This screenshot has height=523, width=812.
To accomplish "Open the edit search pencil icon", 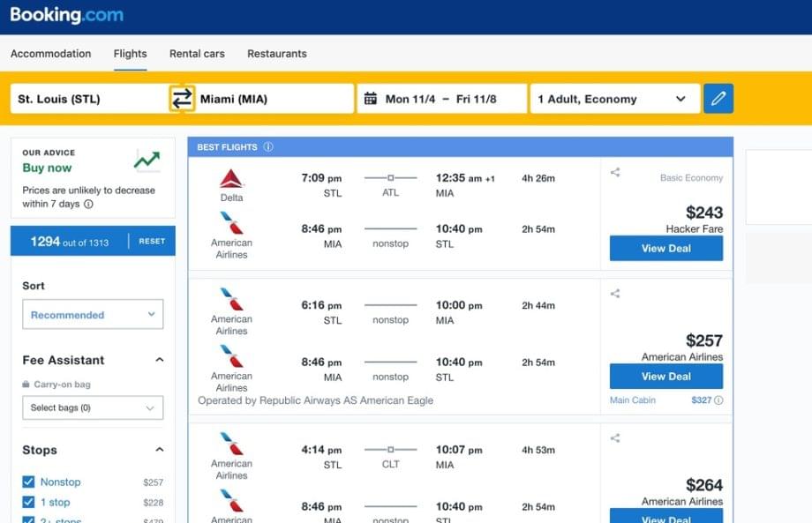I will click(x=718, y=98).
